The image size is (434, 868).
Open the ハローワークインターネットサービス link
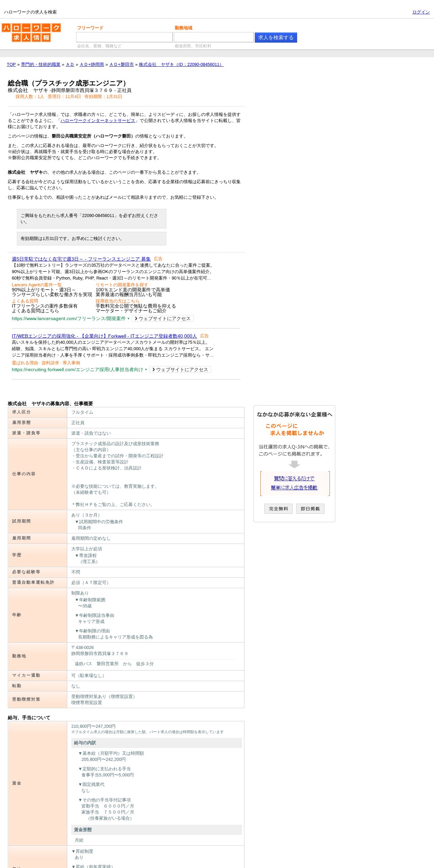[98, 121]
